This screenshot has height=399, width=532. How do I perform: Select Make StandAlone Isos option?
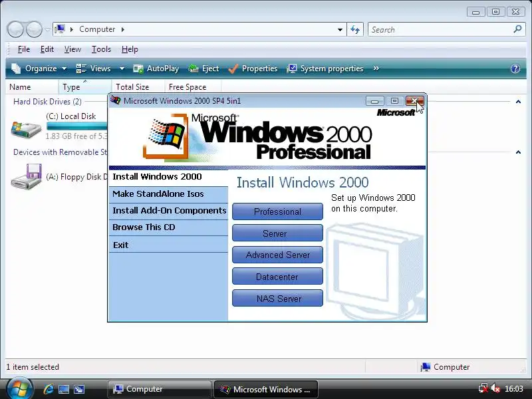tap(168, 194)
